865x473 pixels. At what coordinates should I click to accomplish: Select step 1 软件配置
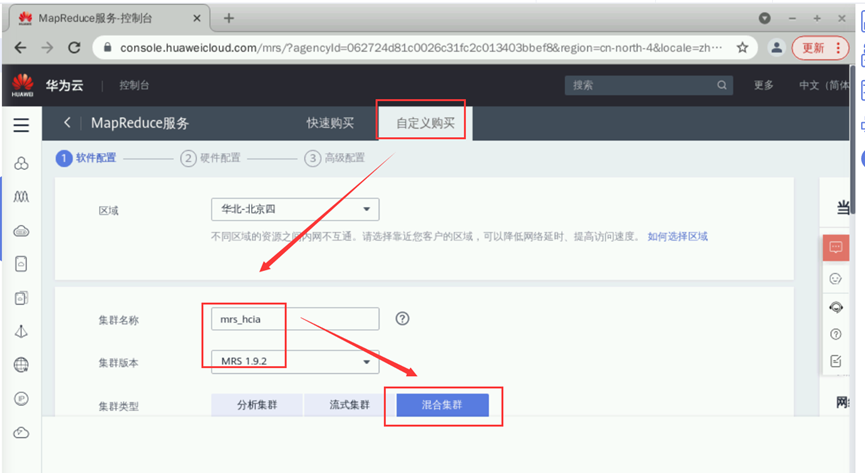click(86, 158)
